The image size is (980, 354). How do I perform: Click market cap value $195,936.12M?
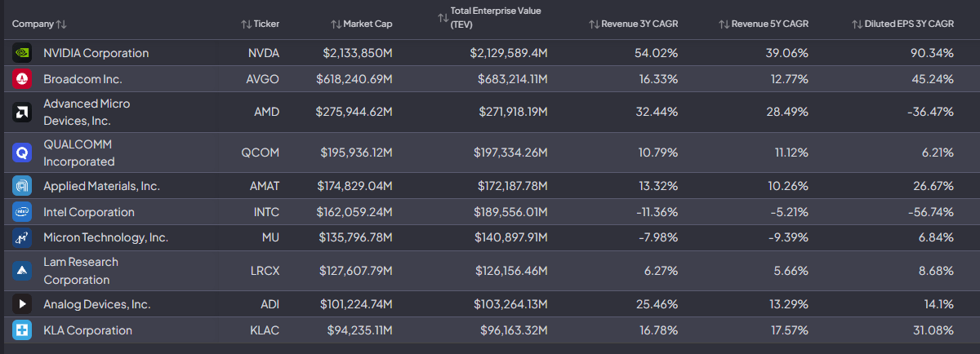(x=355, y=153)
